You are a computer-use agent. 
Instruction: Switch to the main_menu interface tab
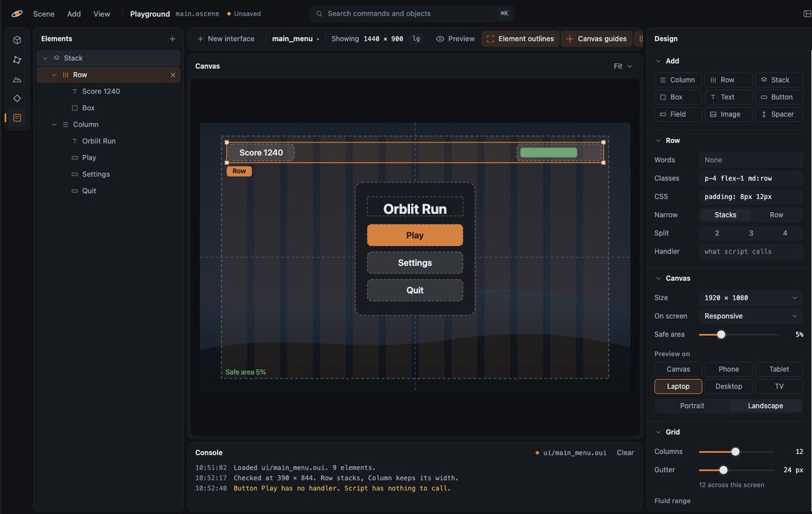tap(296, 39)
